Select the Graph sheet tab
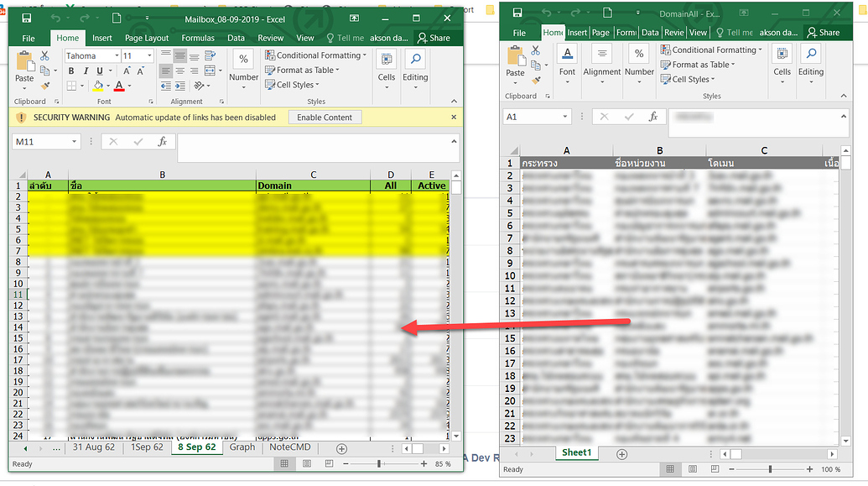Viewport: 868px width, 486px height. pyautogui.click(x=242, y=447)
